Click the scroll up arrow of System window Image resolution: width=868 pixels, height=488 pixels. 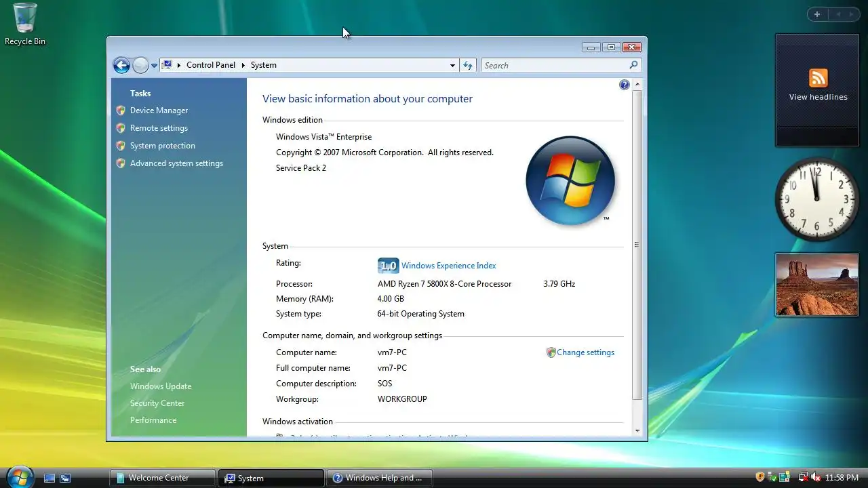pyautogui.click(x=637, y=85)
